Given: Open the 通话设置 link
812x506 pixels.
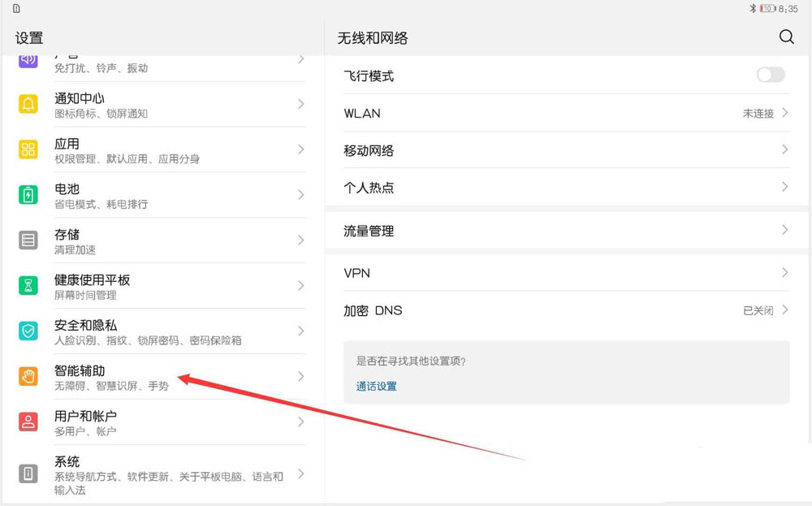Looking at the screenshot, I should click(376, 386).
